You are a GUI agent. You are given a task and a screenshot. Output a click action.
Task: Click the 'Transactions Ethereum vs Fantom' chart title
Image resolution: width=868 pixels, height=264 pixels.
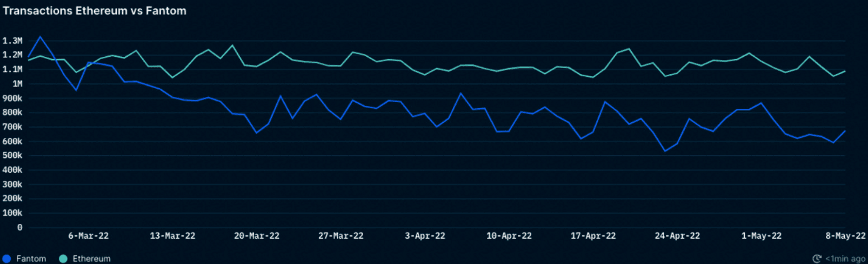click(x=95, y=11)
